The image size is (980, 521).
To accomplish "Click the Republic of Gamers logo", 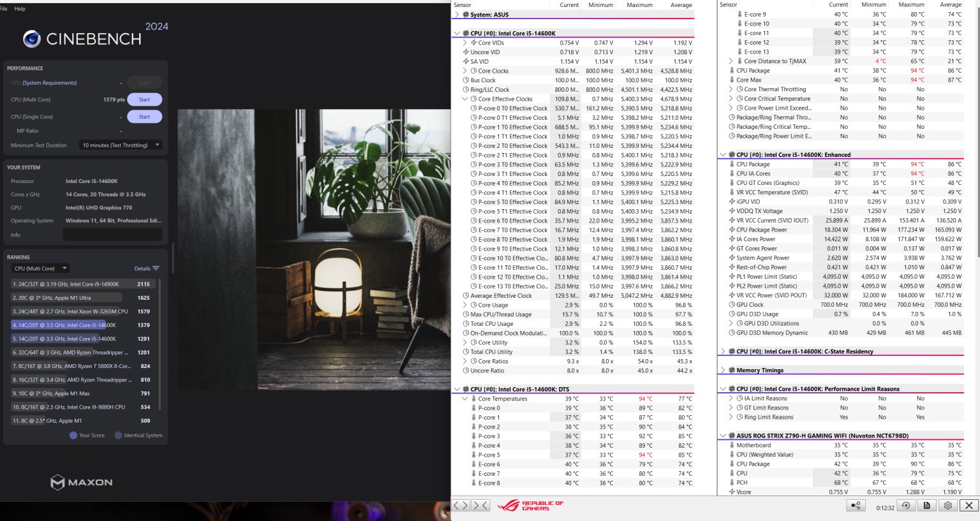I will (531, 506).
